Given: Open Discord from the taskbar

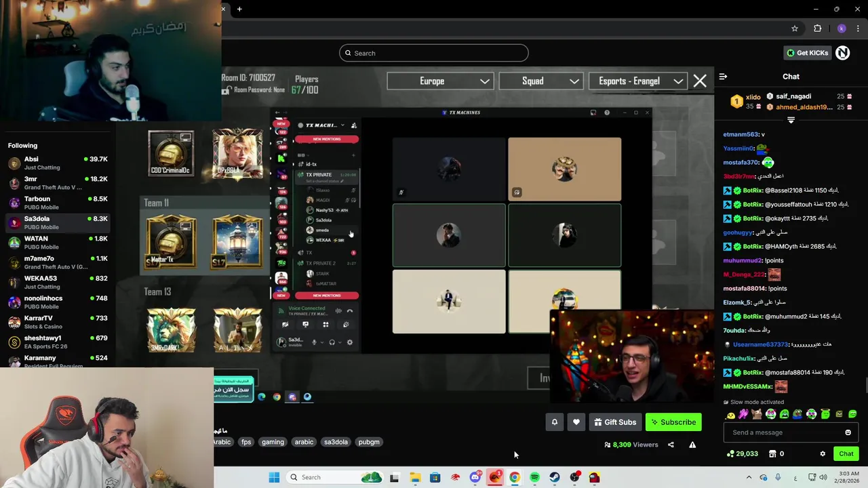Looking at the screenshot, I should point(475,477).
